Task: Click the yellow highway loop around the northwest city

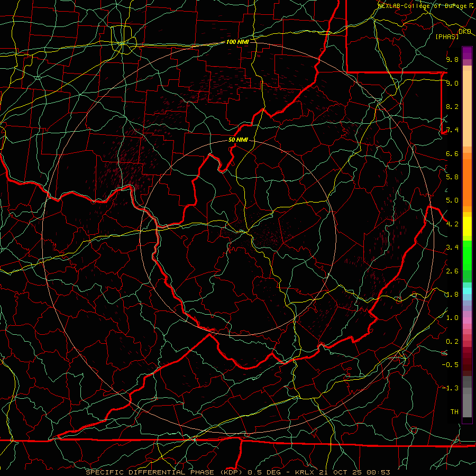Action: [123, 40]
